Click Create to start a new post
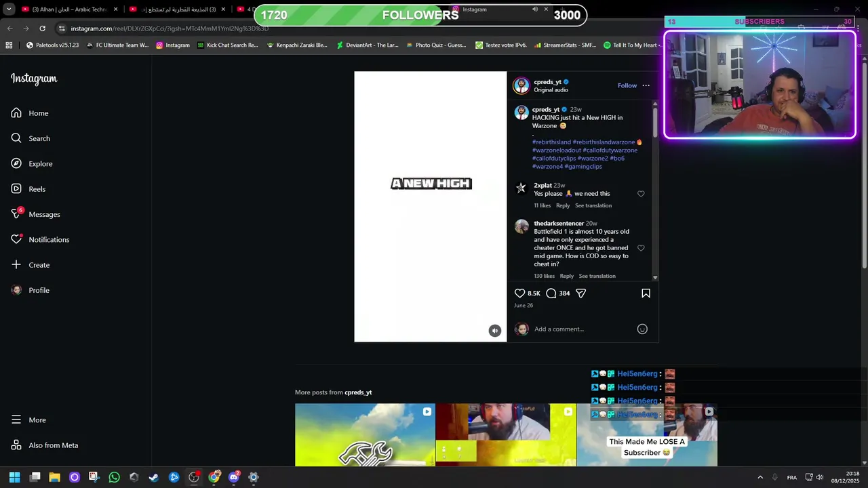Image resolution: width=868 pixels, height=488 pixels. click(31, 265)
